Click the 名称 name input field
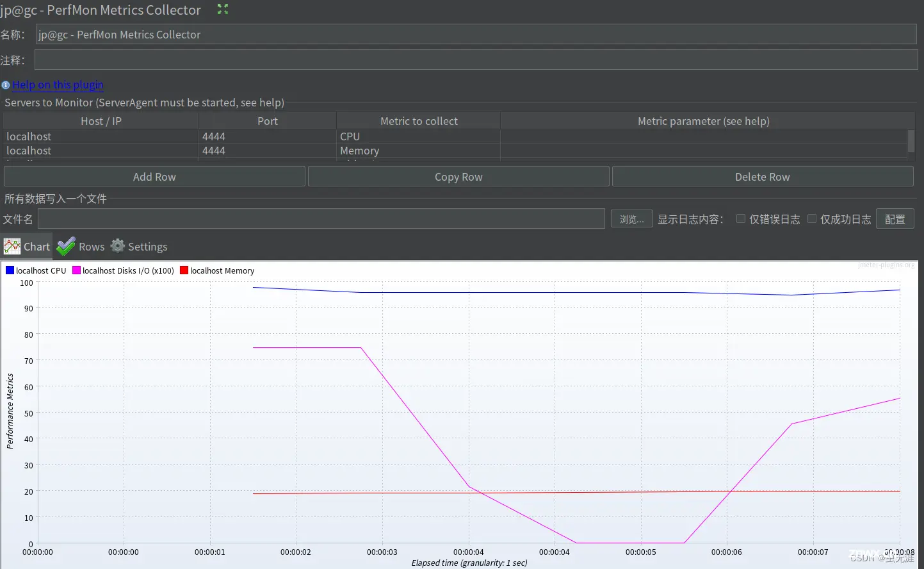The image size is (924, 569). pos(476,35)
